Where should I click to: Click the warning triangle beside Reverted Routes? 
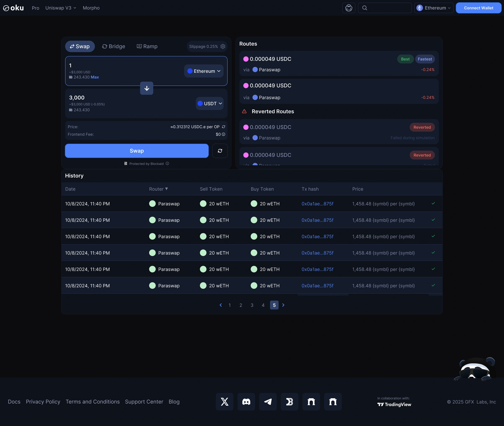click(x=244, y=111)
